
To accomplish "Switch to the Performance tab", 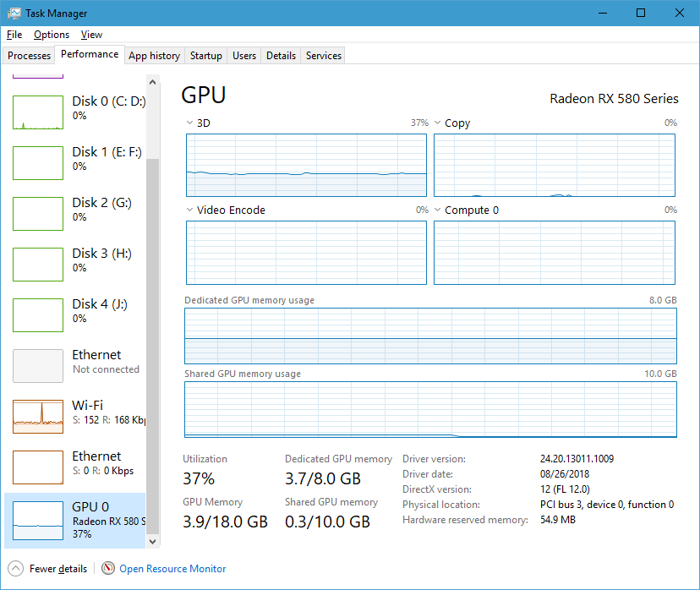I will [90, 54].
